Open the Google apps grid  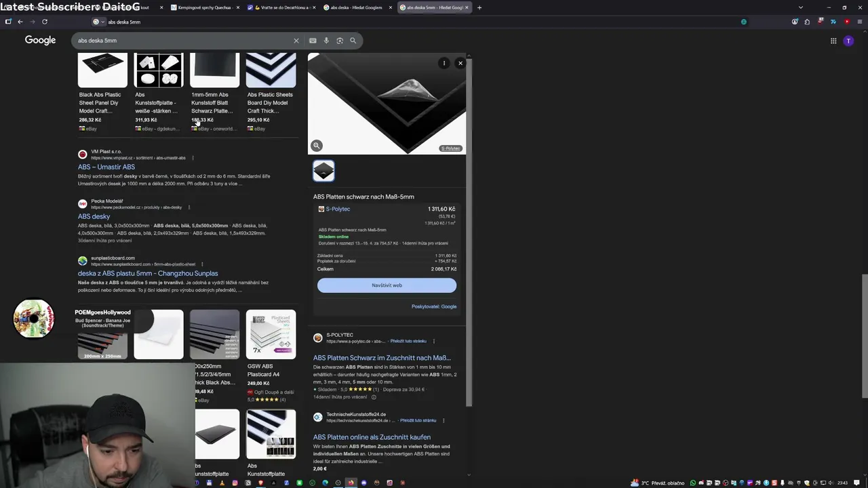coord(833,41)
